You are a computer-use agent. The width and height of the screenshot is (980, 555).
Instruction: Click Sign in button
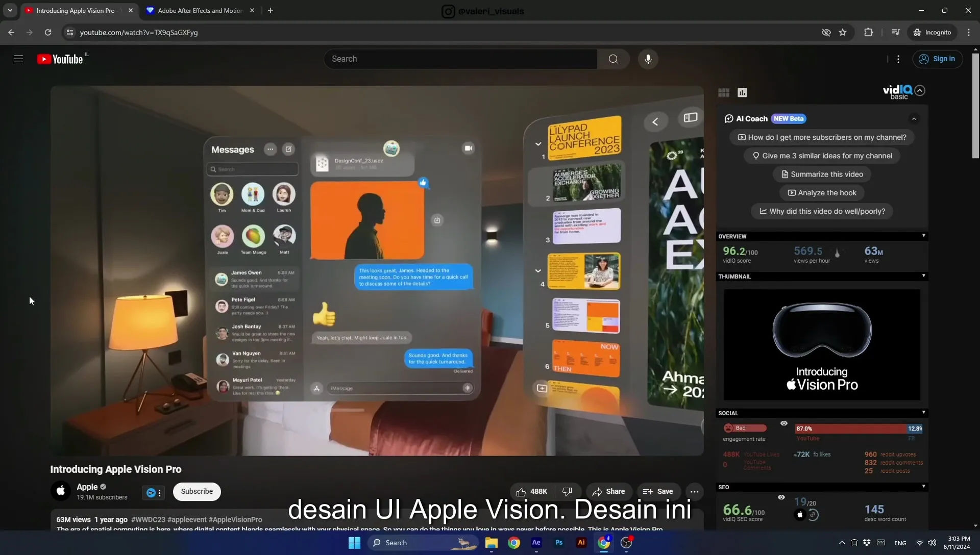coord(938,59)
